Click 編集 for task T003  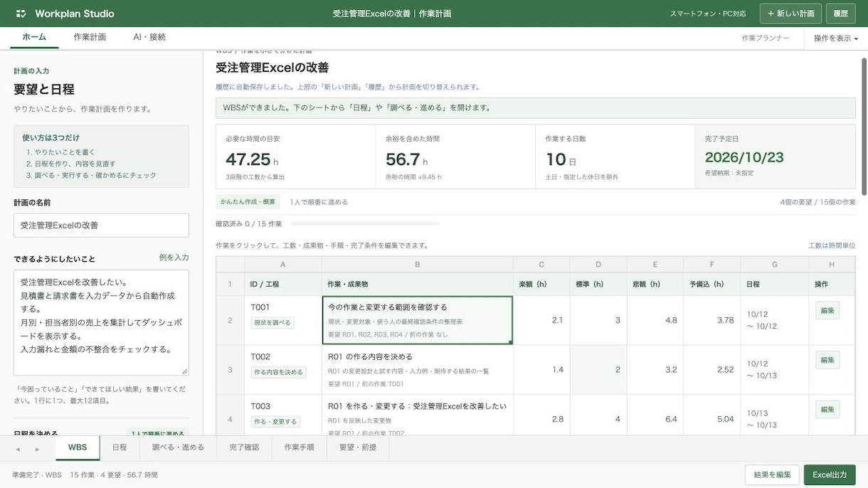pyautogui.click(x=827, y=410)
